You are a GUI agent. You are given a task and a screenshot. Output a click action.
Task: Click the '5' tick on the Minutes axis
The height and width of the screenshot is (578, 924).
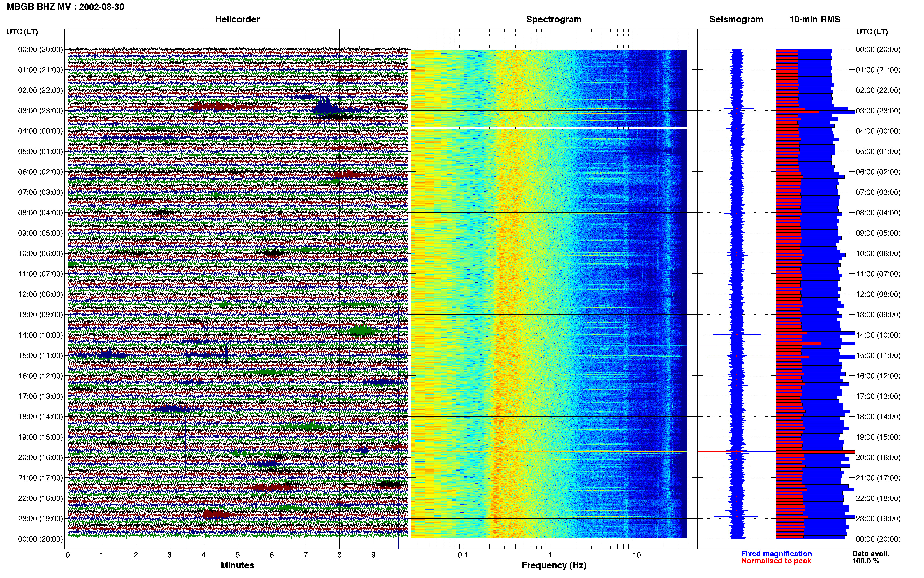[x=238, y=555]
